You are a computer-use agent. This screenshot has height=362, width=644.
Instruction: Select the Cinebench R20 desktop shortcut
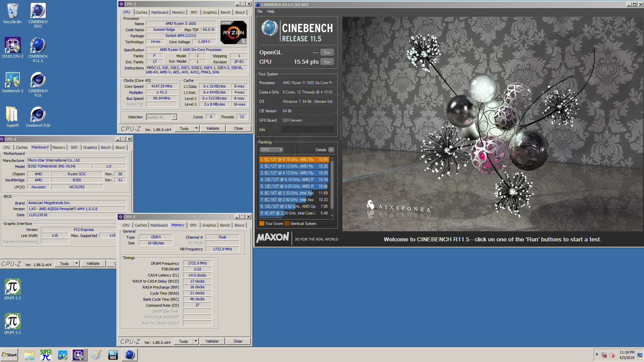[x=38, y=117]
